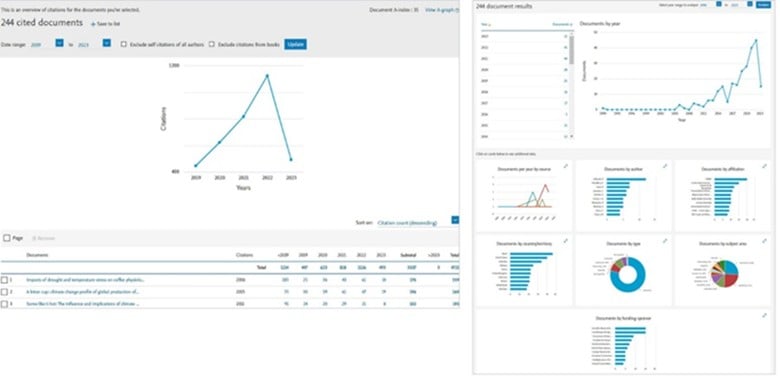This screenshot has width=780, height=385.
Task: Sort the year table by Year column
Action: (x=486, y=24)
